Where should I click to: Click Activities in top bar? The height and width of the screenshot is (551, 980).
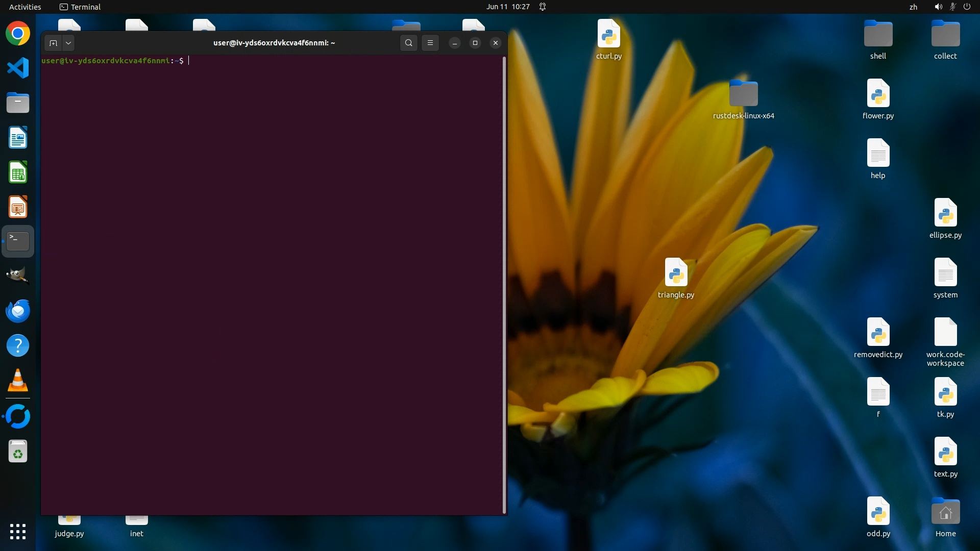click(x=25, y=7)
